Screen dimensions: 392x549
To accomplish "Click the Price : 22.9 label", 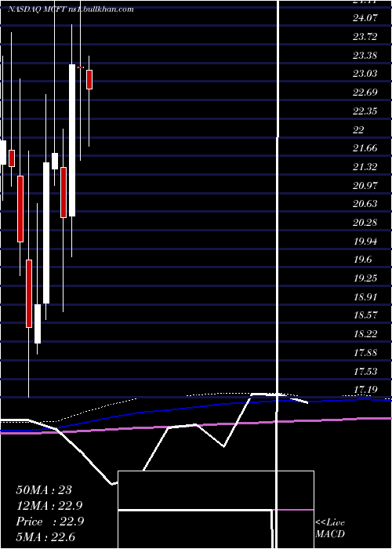I will (x=49, y=522).
